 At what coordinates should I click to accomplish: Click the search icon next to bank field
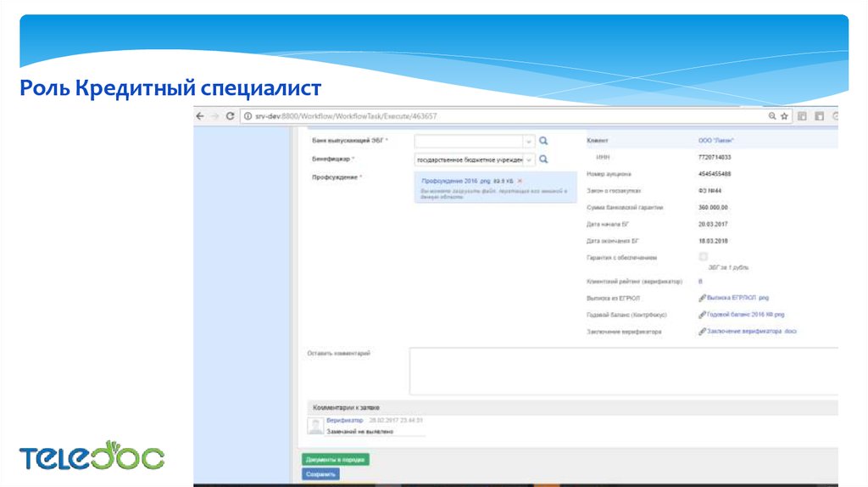pyautogui.click(x=543, y=141)
